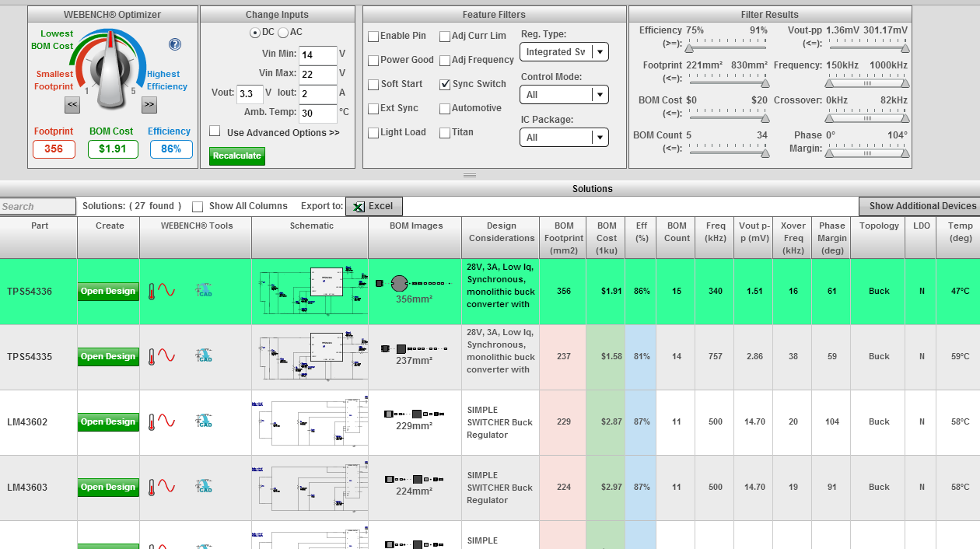
Task: Open the IC Package dropdown
Action: [x=564, y=138]
